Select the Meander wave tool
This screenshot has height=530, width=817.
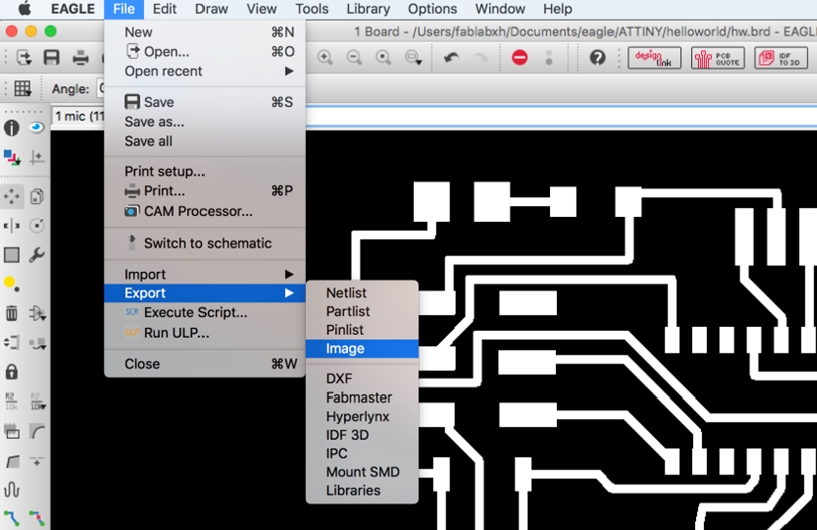coord(11,489)
